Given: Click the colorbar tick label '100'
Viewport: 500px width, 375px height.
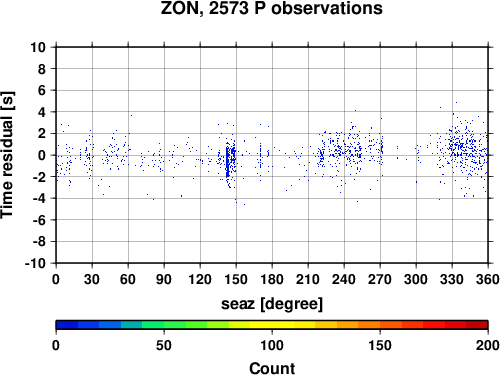Looking at the screenshot, I should tap(272, 345).
